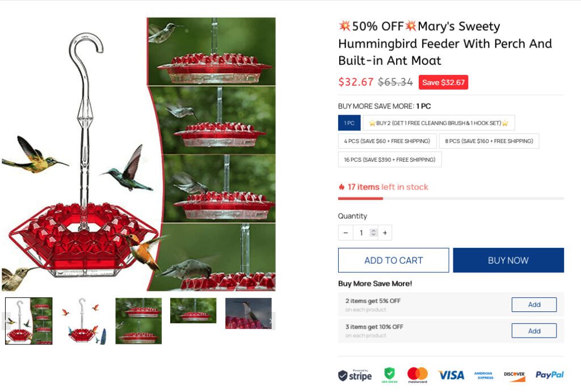
Task: Click the Mastercard logo icon
Action: pyautogui.click(x=418, y=375)
